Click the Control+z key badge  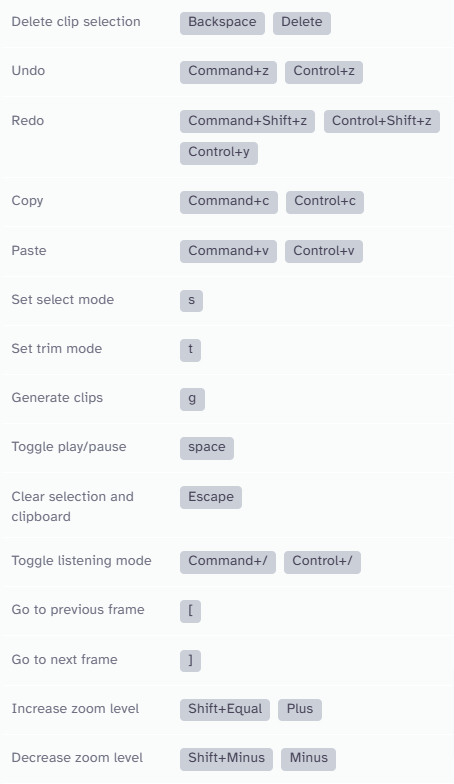[324, 72]
